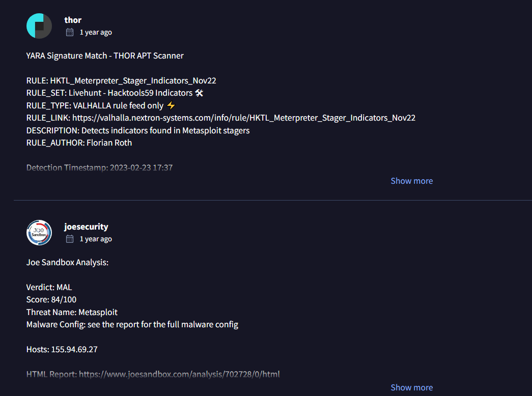Click "YARA Signature Match - THOR APT Scanner" heading

tap(105, 55)
